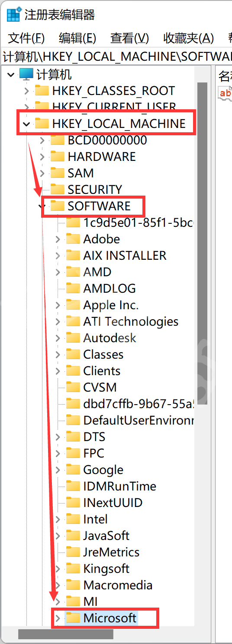Click the string value icon in right pane
The image size is (232, 644).
tap(225, 93)
